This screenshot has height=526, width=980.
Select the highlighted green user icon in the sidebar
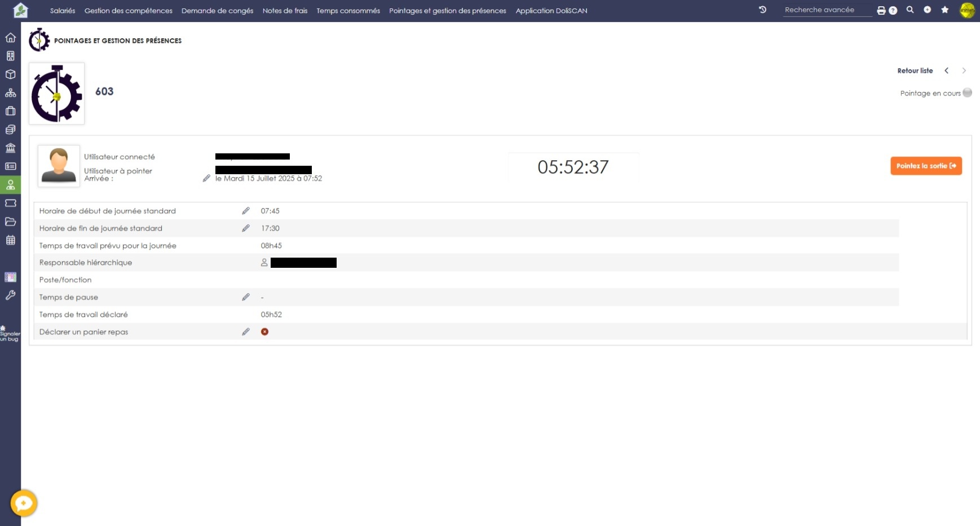pyautogui.click(x=10, y=185)
